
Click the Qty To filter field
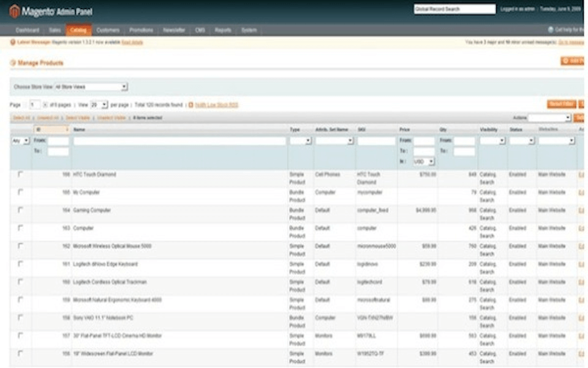click(x=464, y=151)
